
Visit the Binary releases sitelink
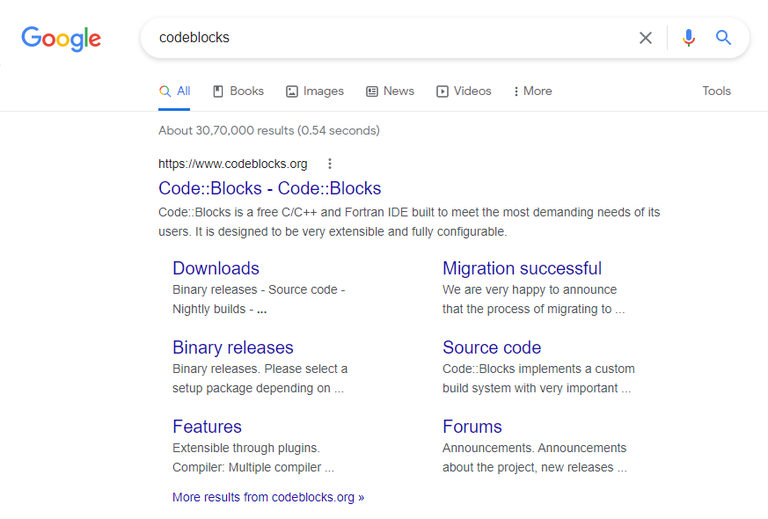tap(232, 347)
